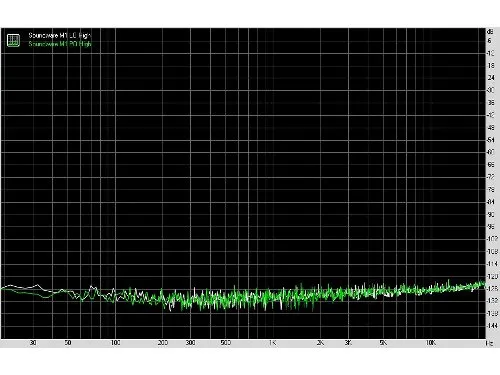The image size is (500, 375).
Task: Click the Hz unit label at axis end
Action: click(489, 343)
